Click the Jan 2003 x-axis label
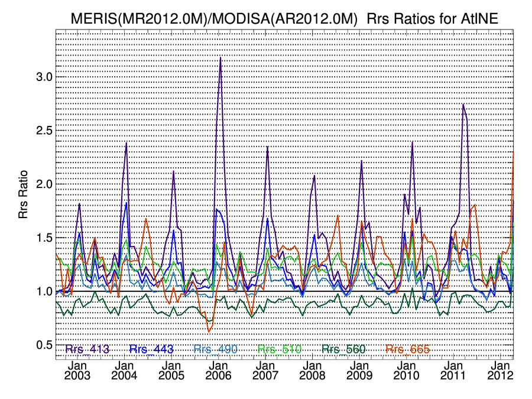The image size is (532, 399). (77, 371)
